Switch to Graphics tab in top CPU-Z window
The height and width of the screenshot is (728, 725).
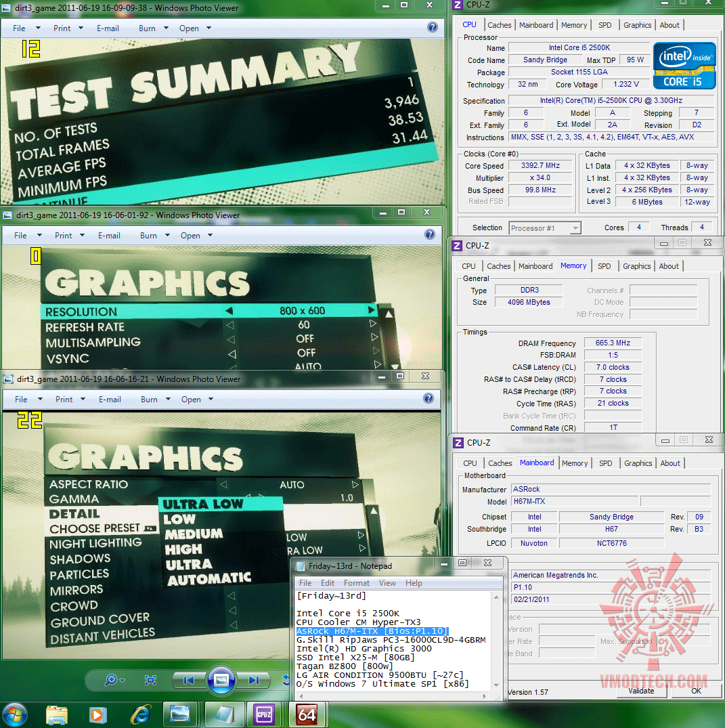click(x=637, y=25)
